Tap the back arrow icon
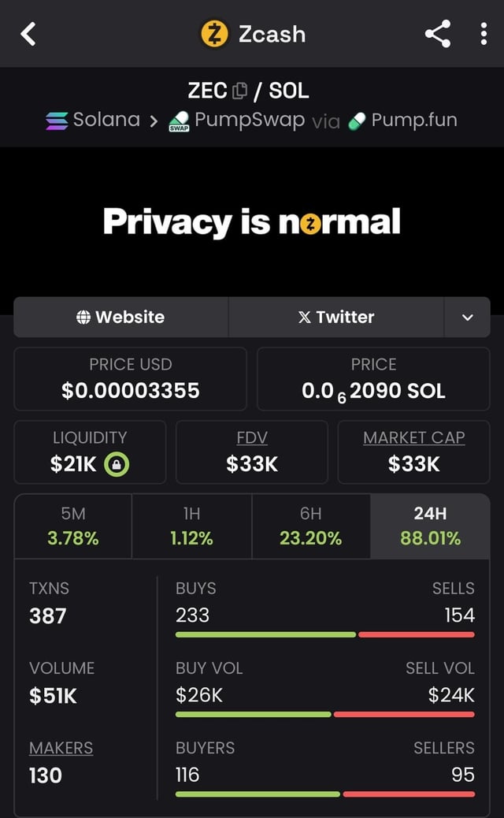This screenshot has height=818, width=504. pos(28,34)
